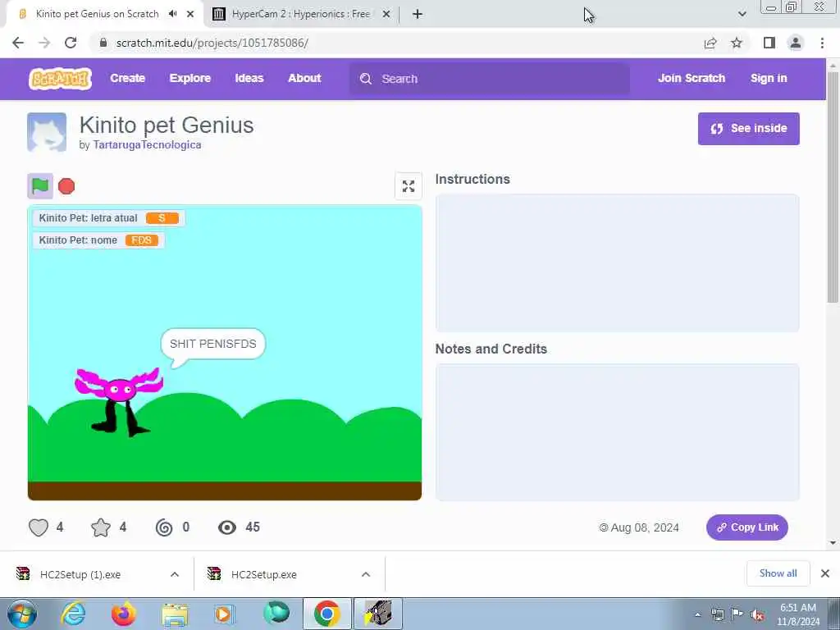
Task: Show hidden system tray icons
Action: (697, 614)
